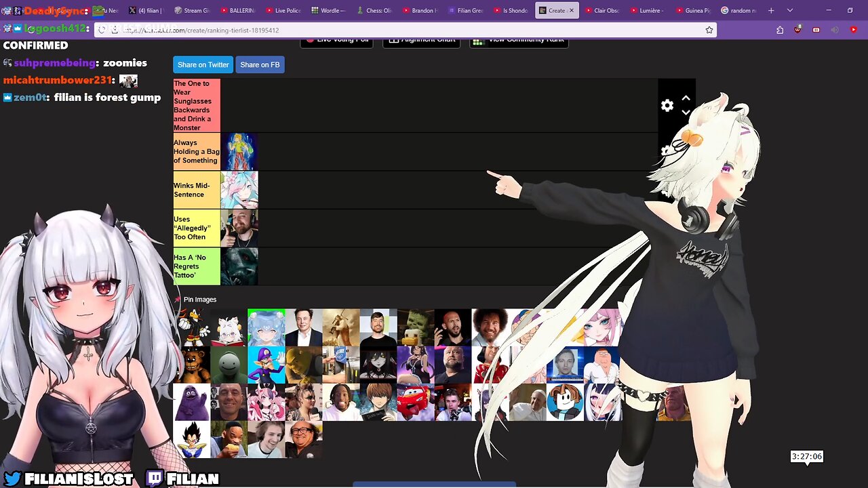Switch to the Brandon tab
The image size is (868, 488).
[419, 10]
